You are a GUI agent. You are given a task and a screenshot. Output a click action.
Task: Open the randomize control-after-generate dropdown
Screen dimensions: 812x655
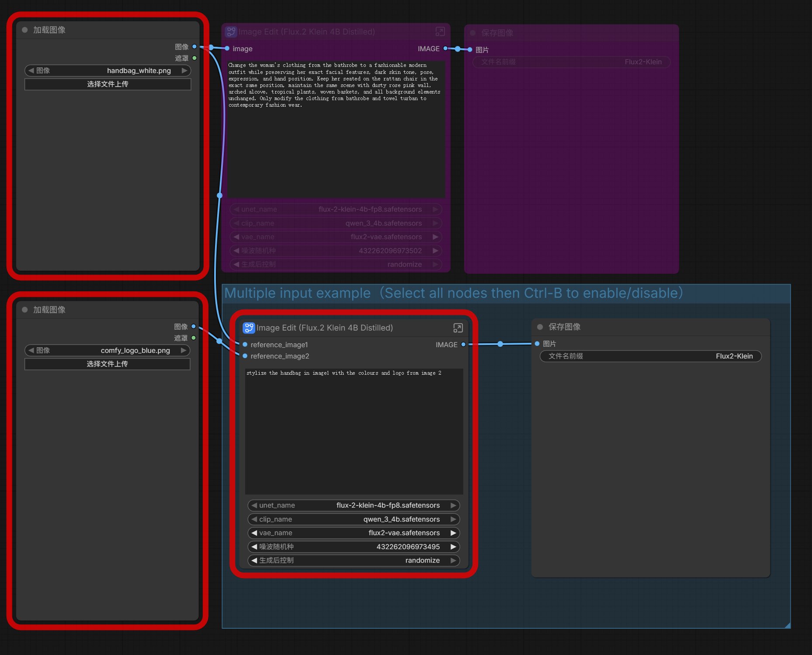pos(353,561)
